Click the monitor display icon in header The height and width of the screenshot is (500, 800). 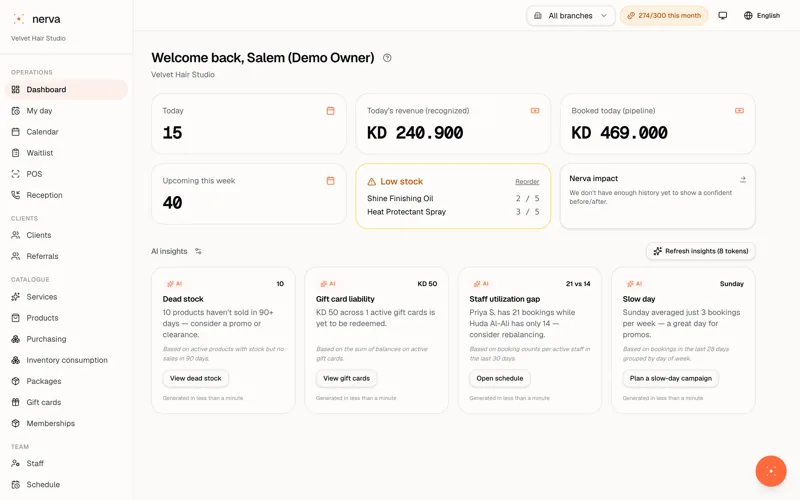tap(722, 16)
